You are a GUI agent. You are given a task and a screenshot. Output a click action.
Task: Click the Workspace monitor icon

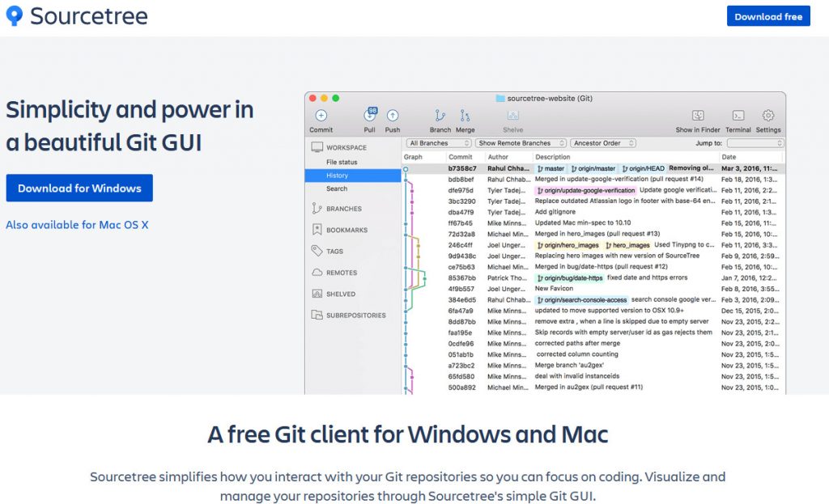coord(317,147)
